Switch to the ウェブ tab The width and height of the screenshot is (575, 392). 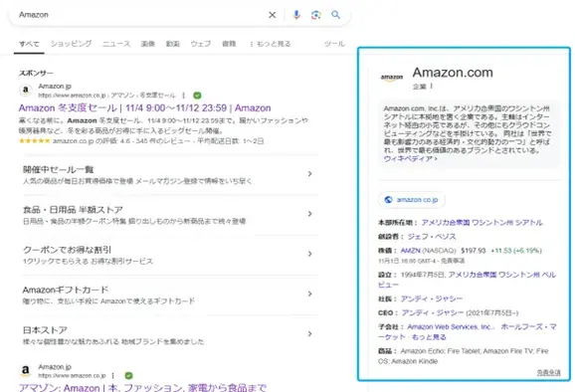[x=201, y=44]
